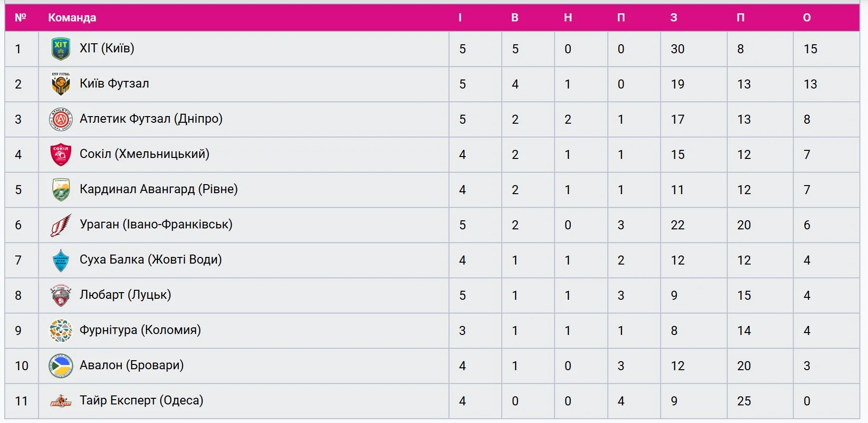Click the Ураган winged logo
The width and height of the screenshot is (868, 423).
point(61,225)
